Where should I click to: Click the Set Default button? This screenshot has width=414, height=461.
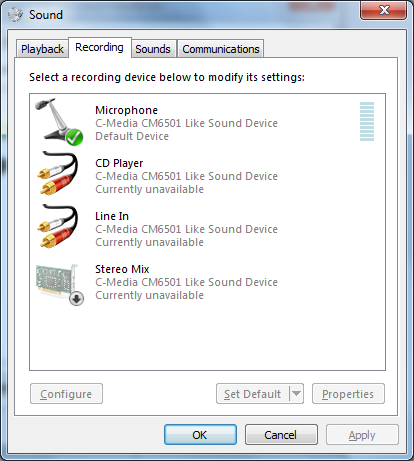(253, 394)
